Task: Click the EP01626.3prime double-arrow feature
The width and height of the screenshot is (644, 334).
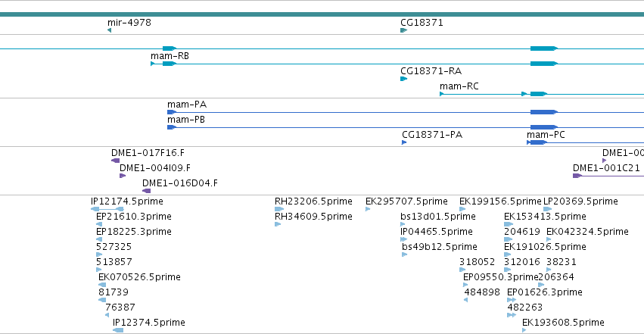Action: 512,300
